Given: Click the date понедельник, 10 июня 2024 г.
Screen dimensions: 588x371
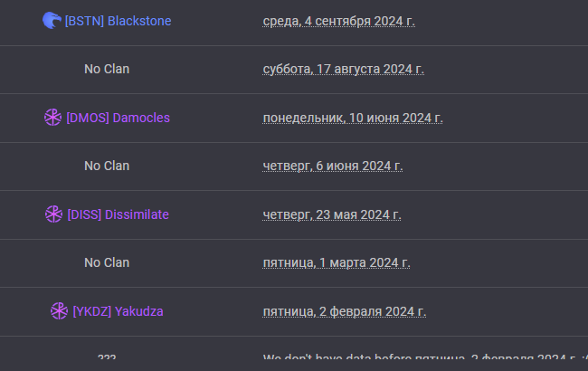Looking at the screenshot, I should coord(352,118).
